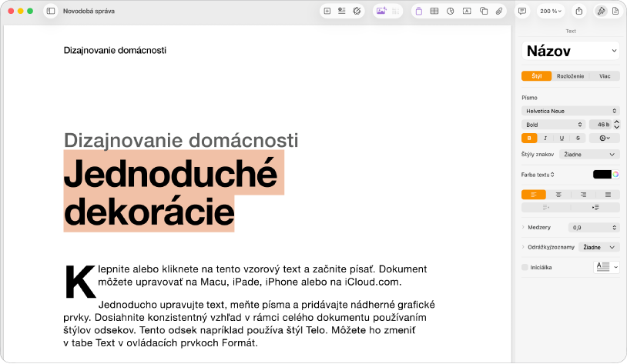627x364 pixels.
Task: Align text right
Action: pyautogui.click(x=583, y=195)
